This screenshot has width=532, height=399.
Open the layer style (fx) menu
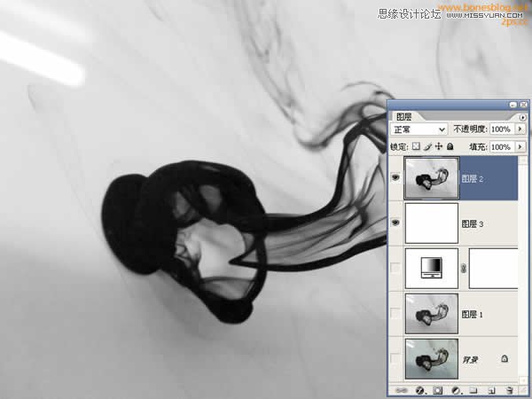[x=420, y=390]
